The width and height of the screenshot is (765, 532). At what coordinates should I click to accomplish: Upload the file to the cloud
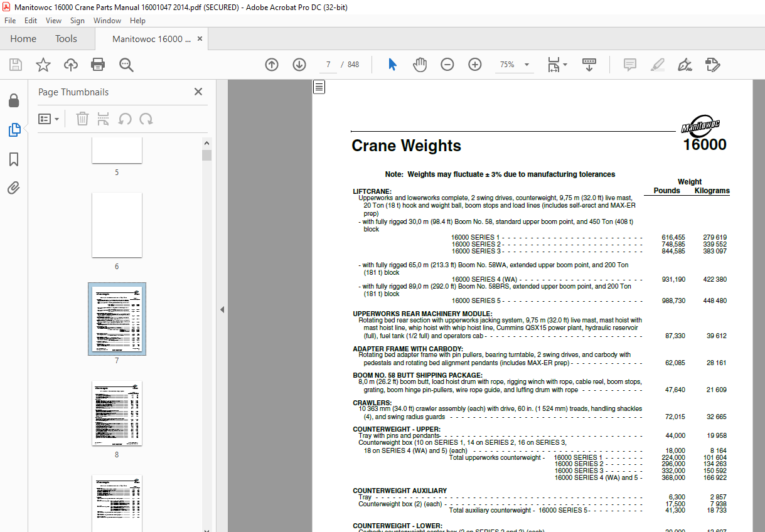pos(71,65)
